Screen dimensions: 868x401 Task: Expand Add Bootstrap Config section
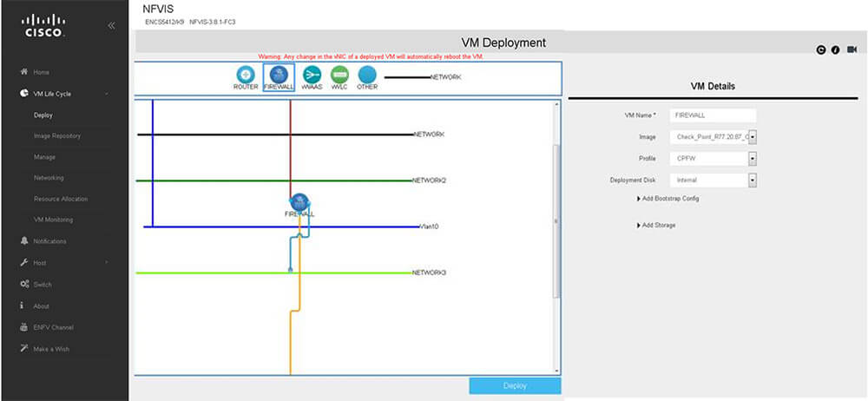[x=668, y=198]
